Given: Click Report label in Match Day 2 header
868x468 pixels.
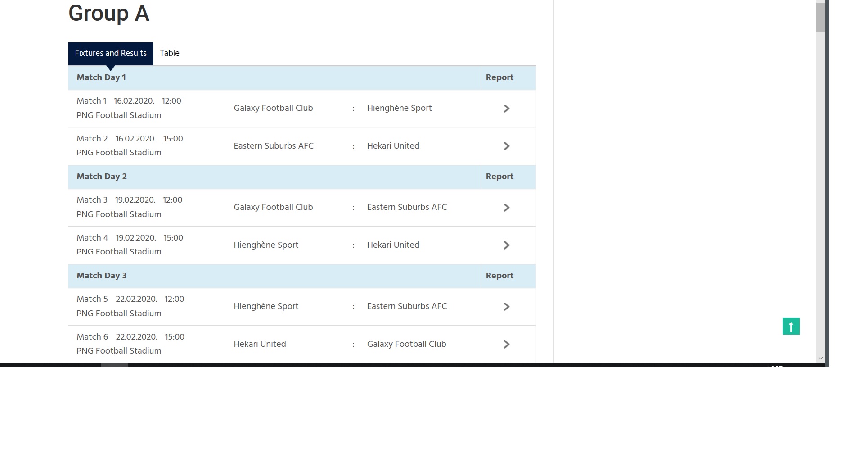Looking at the screenshot, I should [499, 177].
